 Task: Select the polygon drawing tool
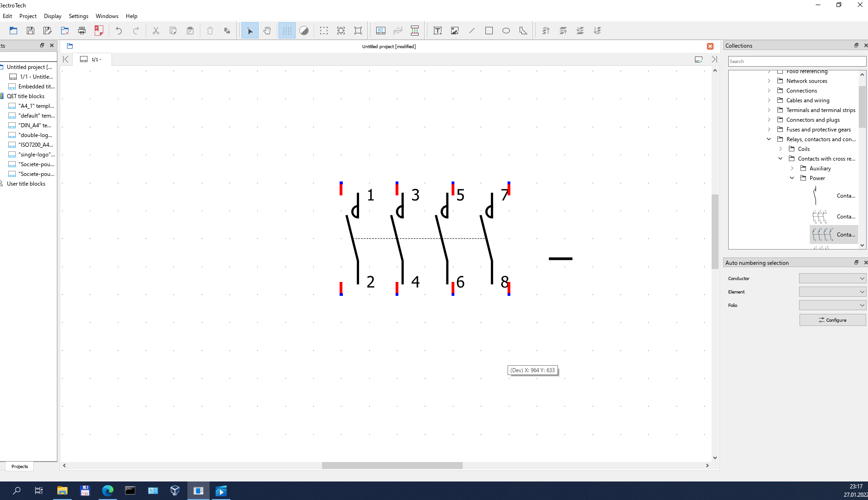click(523, 31)
